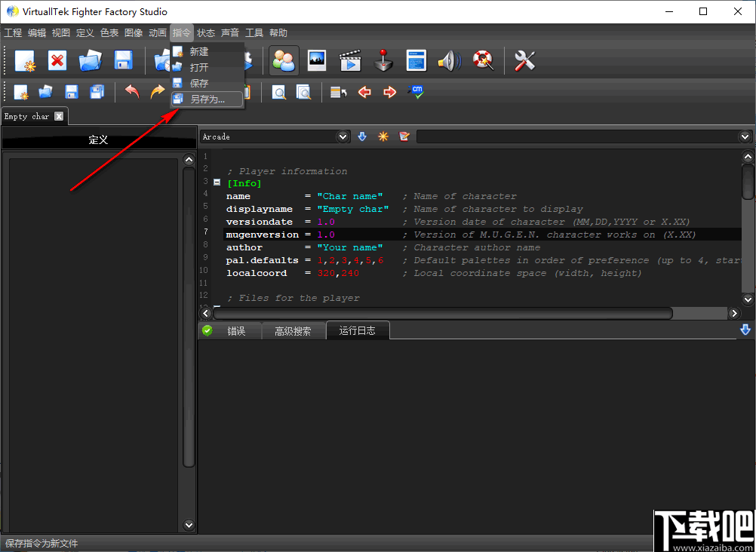The image size is (756, 552).
Task: Click the list with return arrow icon
Action: (339, 92)
